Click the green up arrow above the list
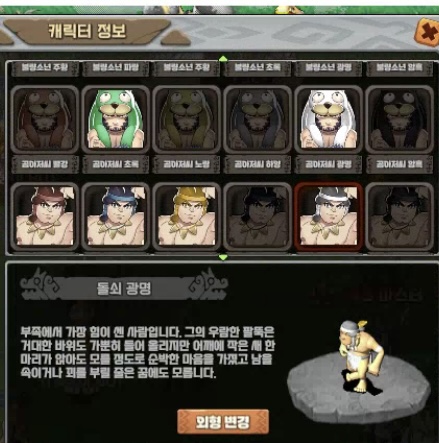The height and width of the screenshot is (443, 439). click(x=223, y=59)
